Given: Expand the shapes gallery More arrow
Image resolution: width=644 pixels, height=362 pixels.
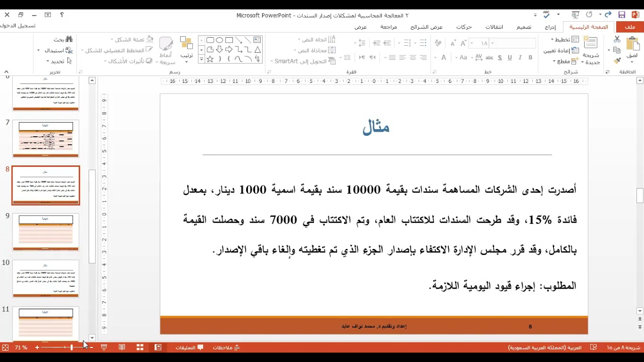Looking at the screenshot, I should (x=201, y=59).
